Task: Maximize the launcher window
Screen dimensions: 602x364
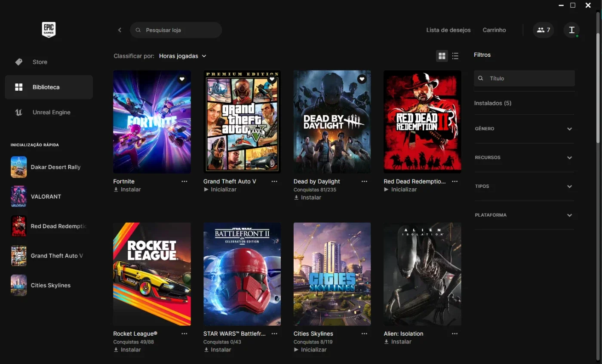Action: pyautogui.click(x=573, y=5)
